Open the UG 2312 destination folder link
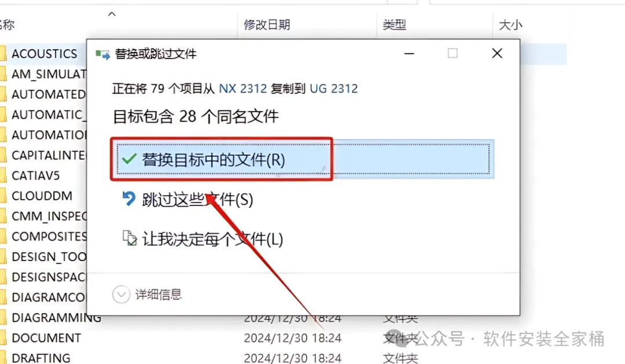Viewport: 625px width, 364px height. [x=334, y=88]
